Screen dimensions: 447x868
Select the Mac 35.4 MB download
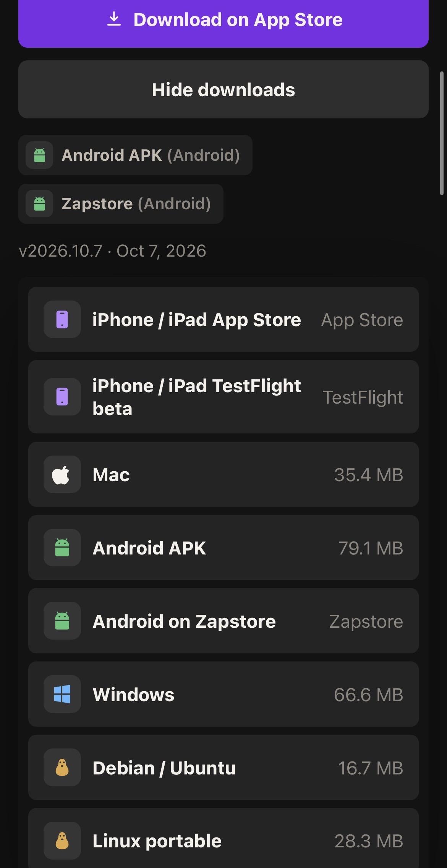click(223, 474)
